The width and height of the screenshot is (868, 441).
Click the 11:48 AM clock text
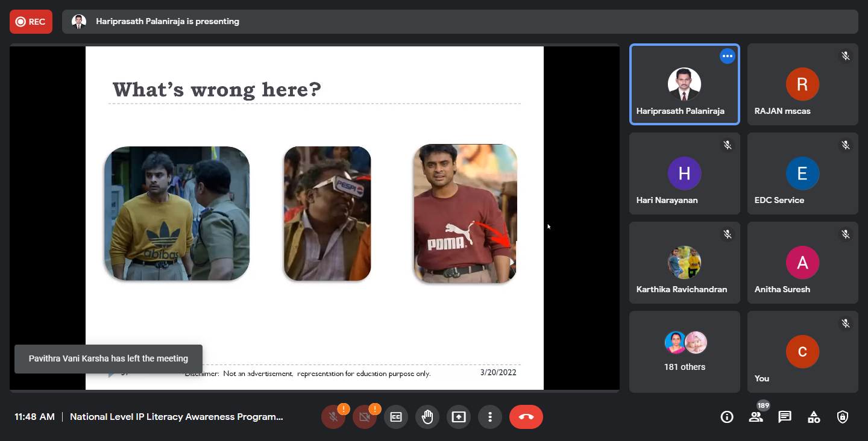(34, 417)
